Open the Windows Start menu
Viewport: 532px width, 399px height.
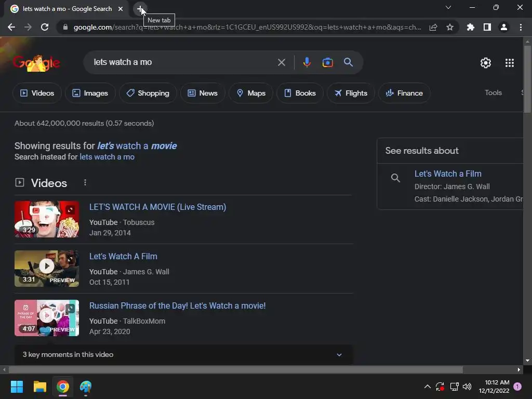coord(17,387)
